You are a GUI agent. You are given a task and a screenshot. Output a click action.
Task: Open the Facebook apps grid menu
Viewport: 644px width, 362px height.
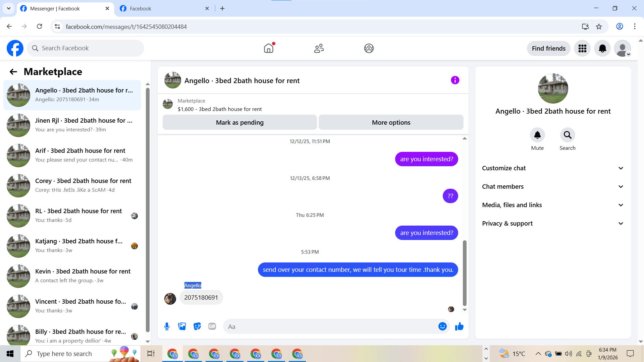[582, 49]
